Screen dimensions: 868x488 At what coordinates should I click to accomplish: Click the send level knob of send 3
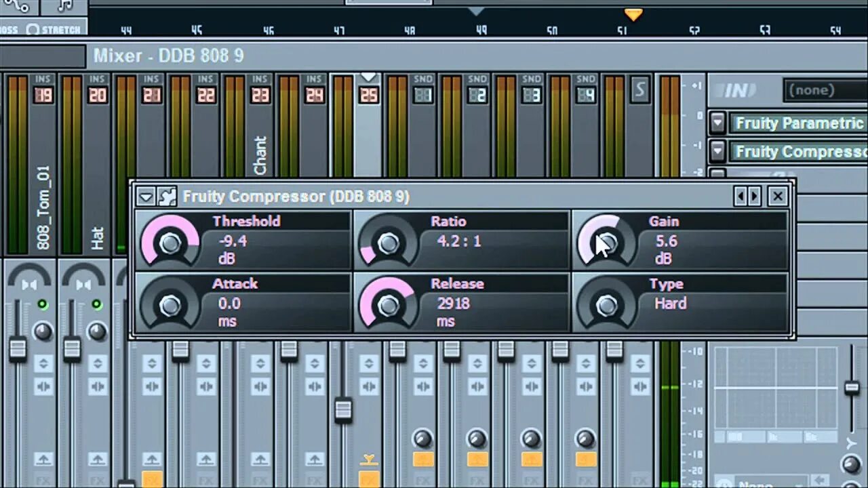(531, 439)
